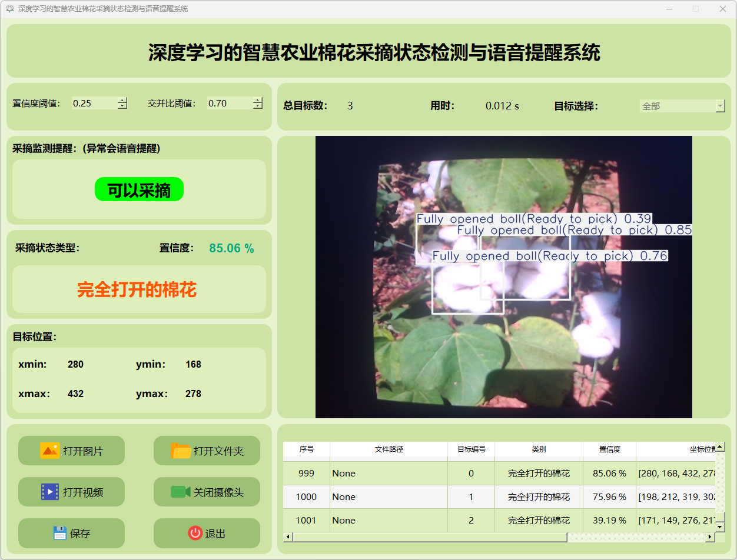737x560 pixels.
Task: Click the horizontal scrollbar right arrow
Action: (x=709, y=536)
